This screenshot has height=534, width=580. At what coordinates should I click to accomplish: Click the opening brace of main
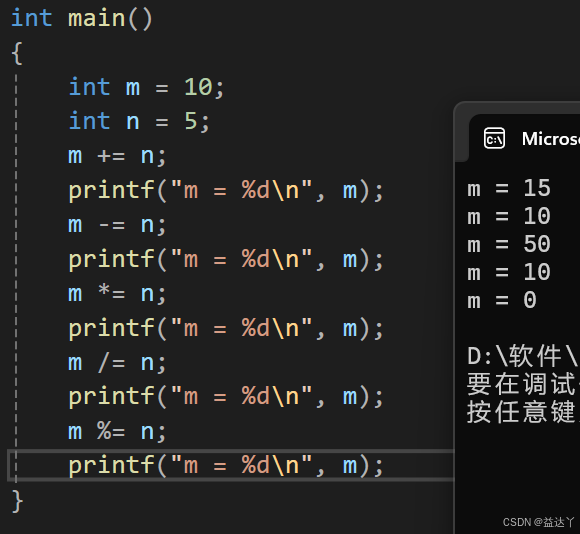[x=17, y=53]
